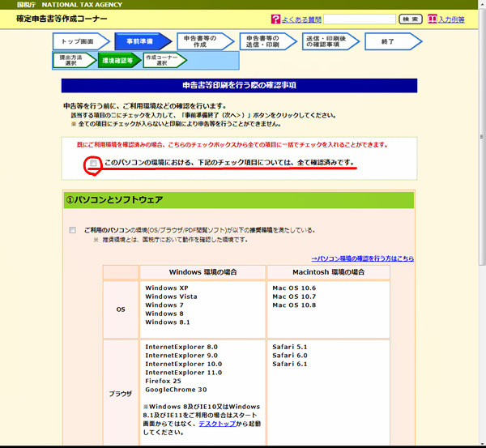Click the Macintosh 環境の場合 column header
Screen dimensions: 486x448
tap(328, 272)
